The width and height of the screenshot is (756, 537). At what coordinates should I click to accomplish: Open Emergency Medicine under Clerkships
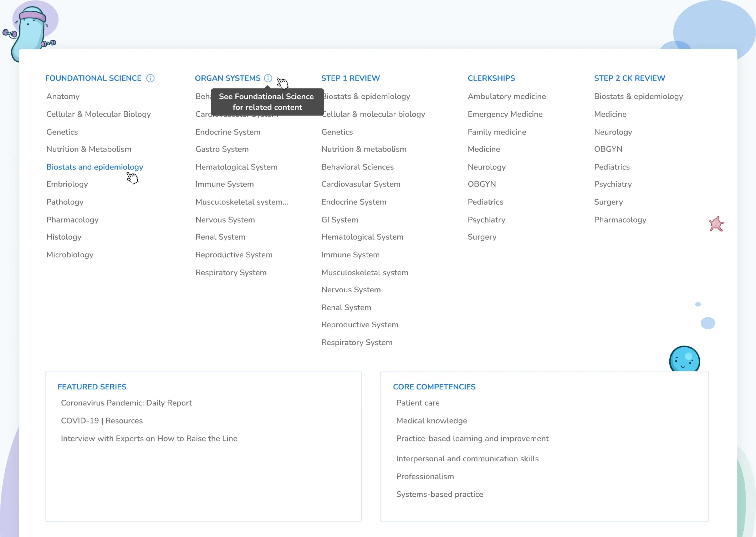[x=505, y=114]
